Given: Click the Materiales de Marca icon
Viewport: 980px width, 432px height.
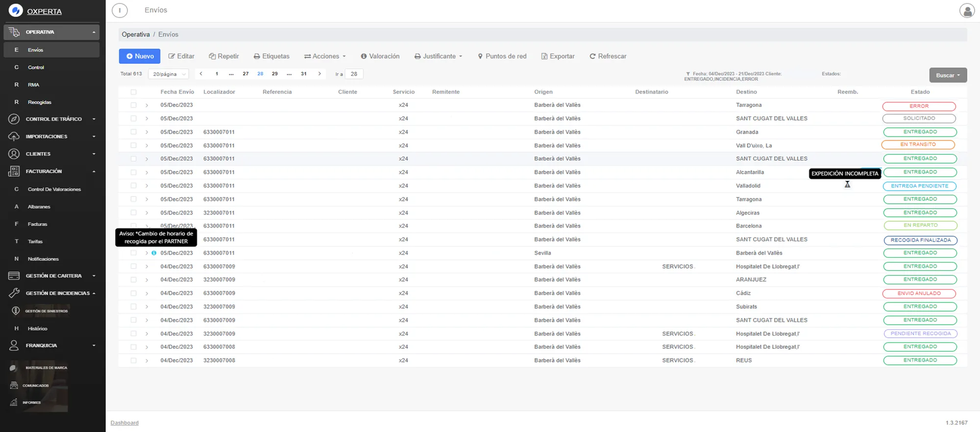Looking at the screenshot, I should pyautogui.click(x=14, y=368).
